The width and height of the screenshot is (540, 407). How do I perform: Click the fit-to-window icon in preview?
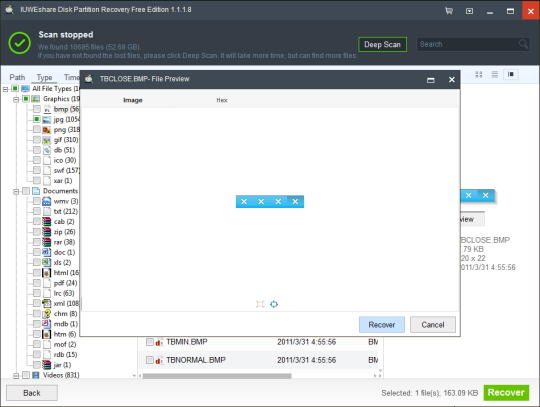pos(260,304)
